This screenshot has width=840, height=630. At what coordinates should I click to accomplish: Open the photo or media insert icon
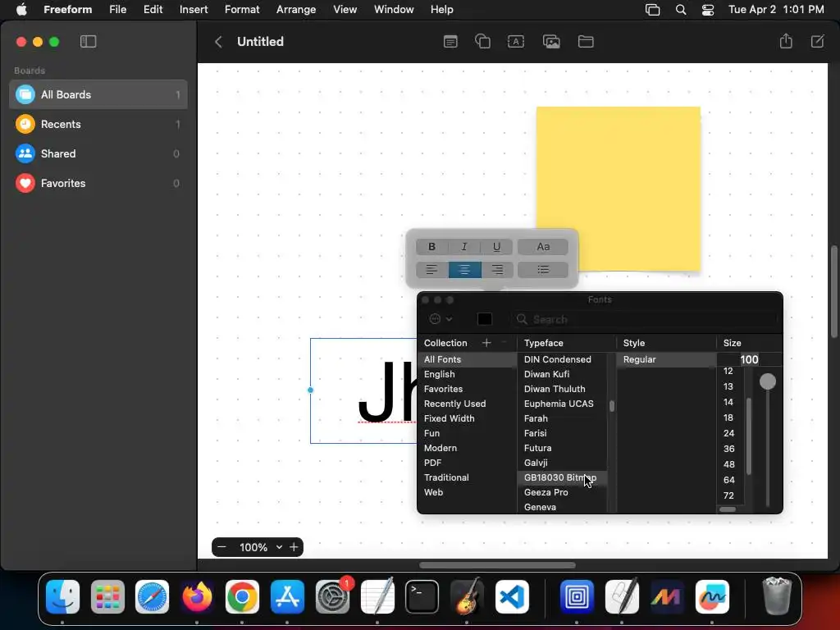[x=551, y=42]
